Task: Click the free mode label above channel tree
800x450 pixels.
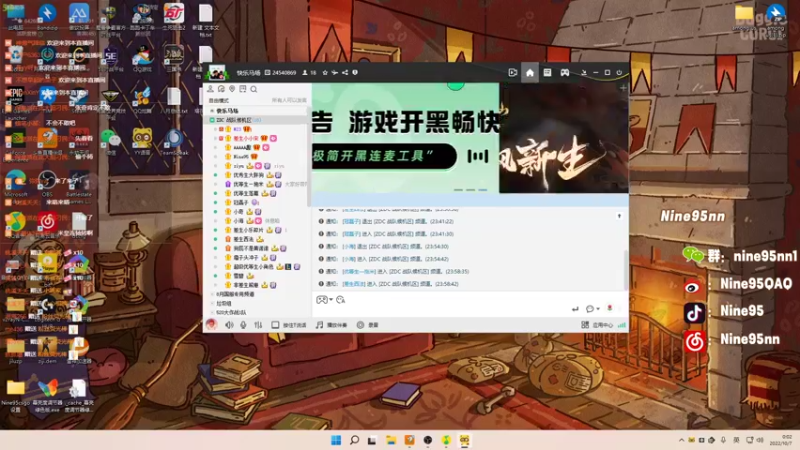Action: tap(219, 101)
